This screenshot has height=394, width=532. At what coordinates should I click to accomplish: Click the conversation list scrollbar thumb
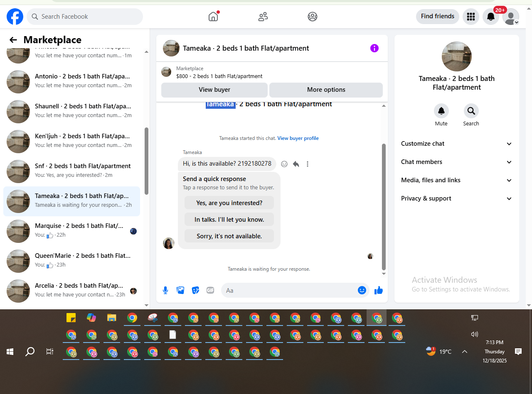146,161
